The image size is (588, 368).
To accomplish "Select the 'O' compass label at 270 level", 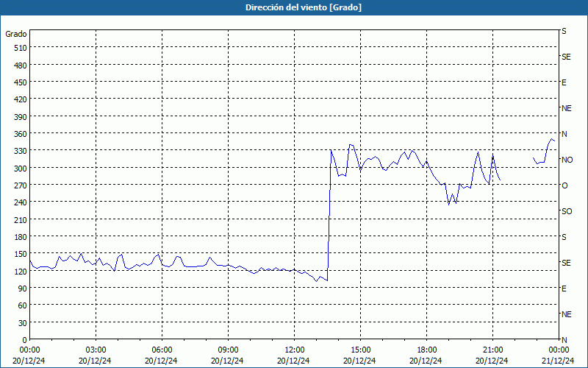I will (564, 185).
